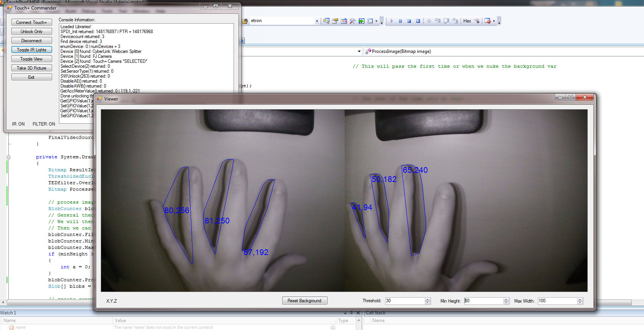Viewport: 644px width, 330px height.
Task: Click the QuickWatch glasses icon next to Hex
Action: [477, 21]
